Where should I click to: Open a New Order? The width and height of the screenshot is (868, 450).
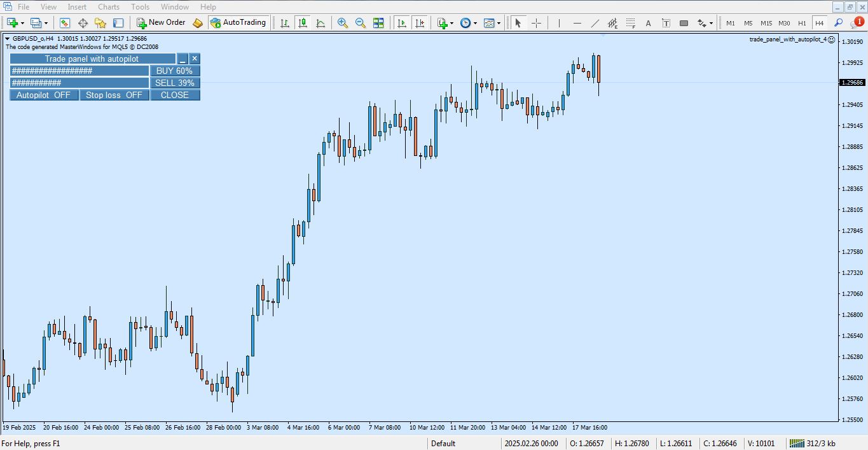(x=161, y=23)
